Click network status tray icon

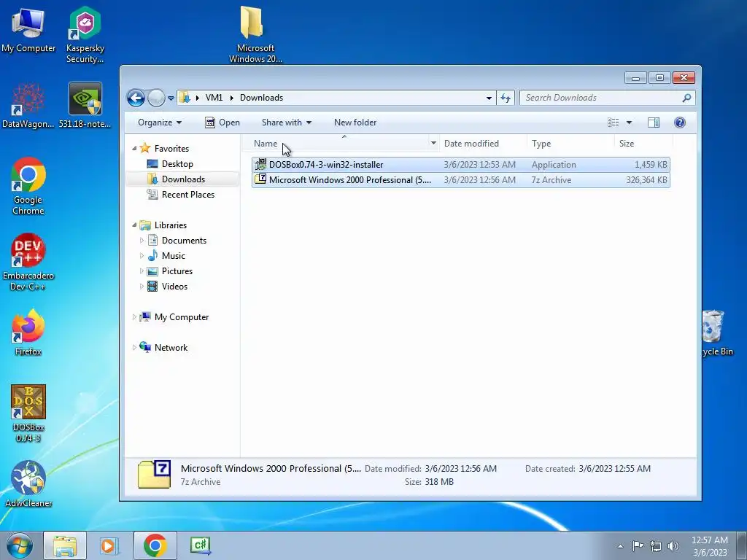[656, 546]
